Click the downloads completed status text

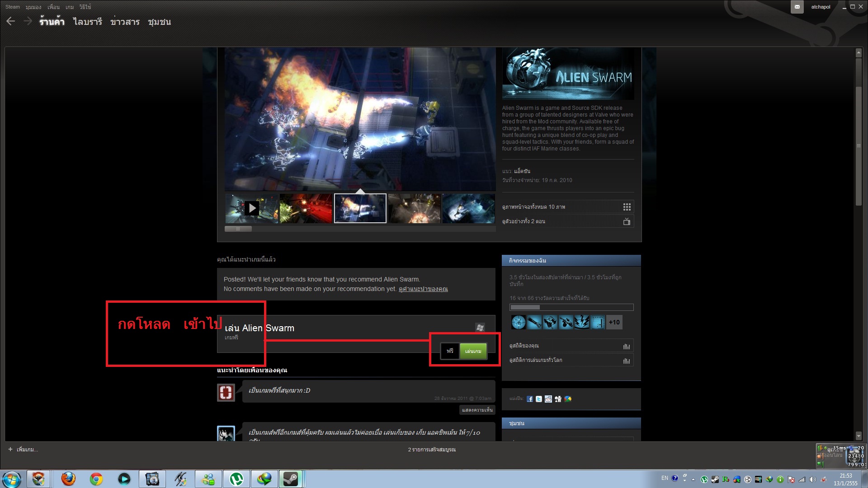pyautogui.click(x=432, y=450)
